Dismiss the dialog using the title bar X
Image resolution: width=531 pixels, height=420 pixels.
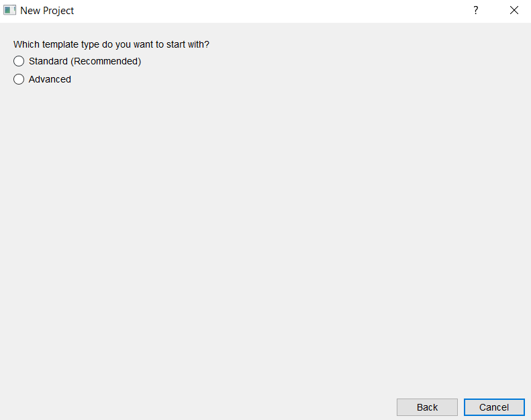[514, 11]
